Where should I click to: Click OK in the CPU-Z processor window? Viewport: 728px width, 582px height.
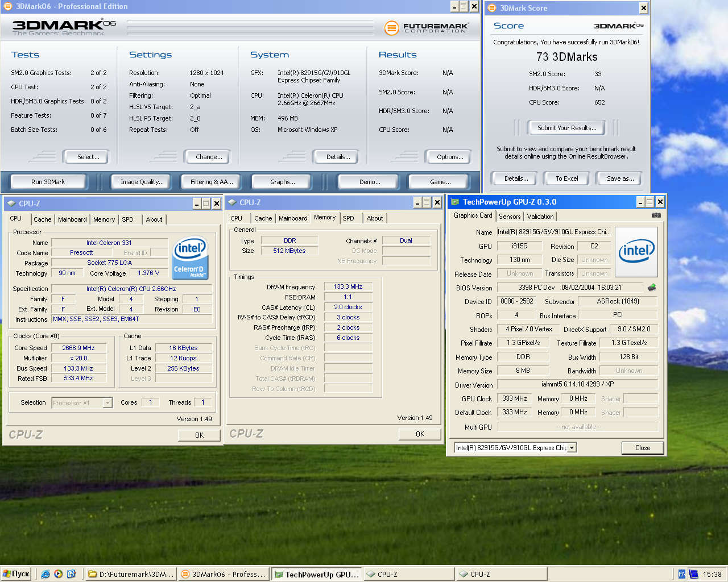coord(199,435)
